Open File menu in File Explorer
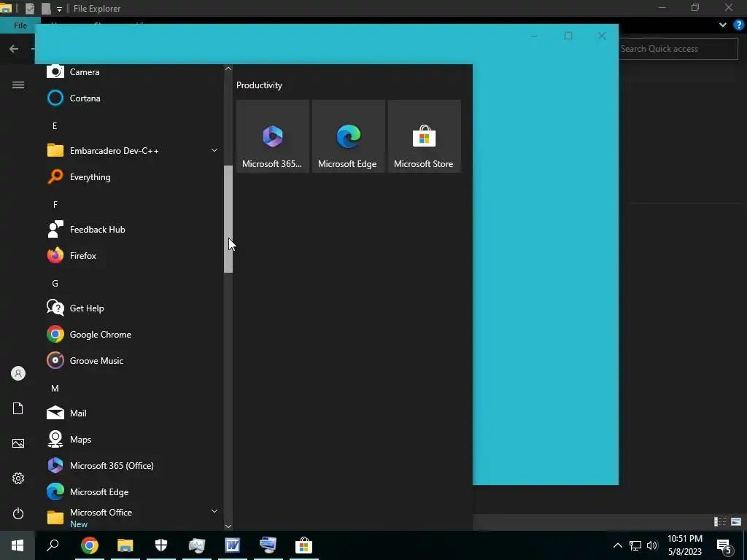The image size is (747, 560). pyautogui.click(x=20, y=26)
